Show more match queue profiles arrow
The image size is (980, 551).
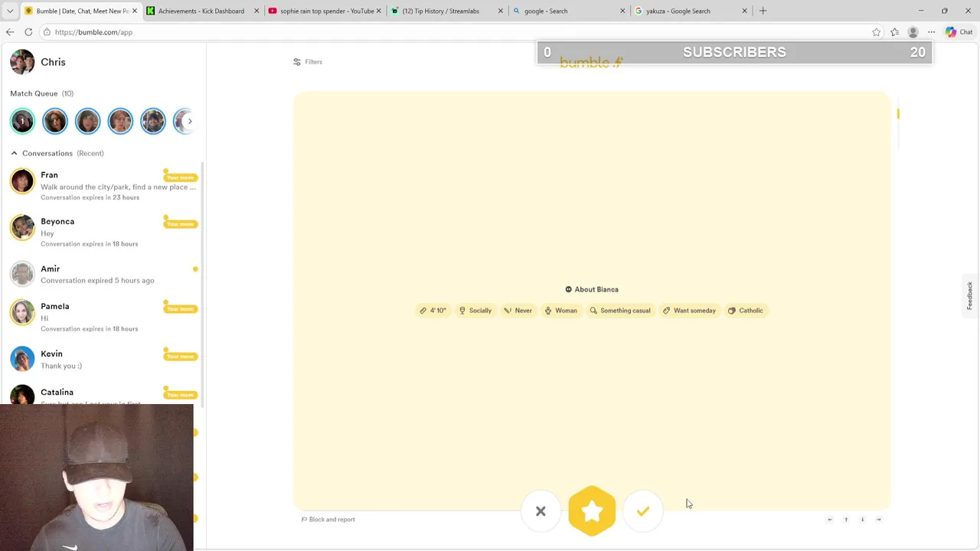click(190, 121)
